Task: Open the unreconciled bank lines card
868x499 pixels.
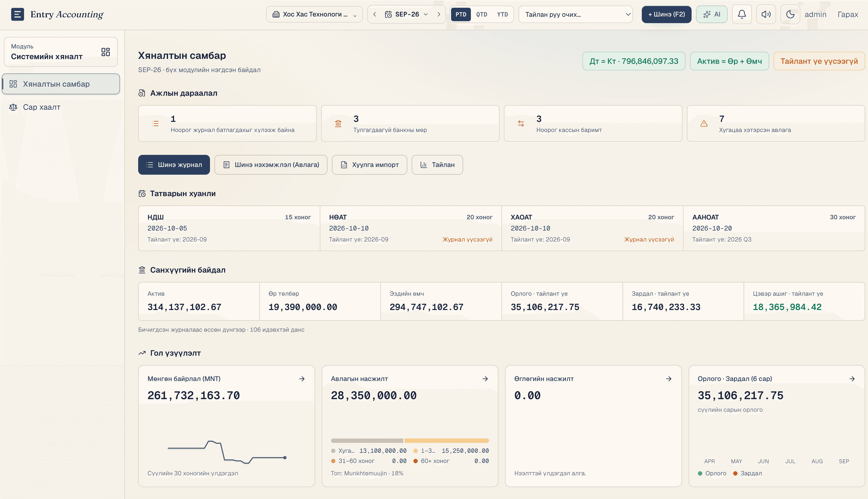Action: 410,124
